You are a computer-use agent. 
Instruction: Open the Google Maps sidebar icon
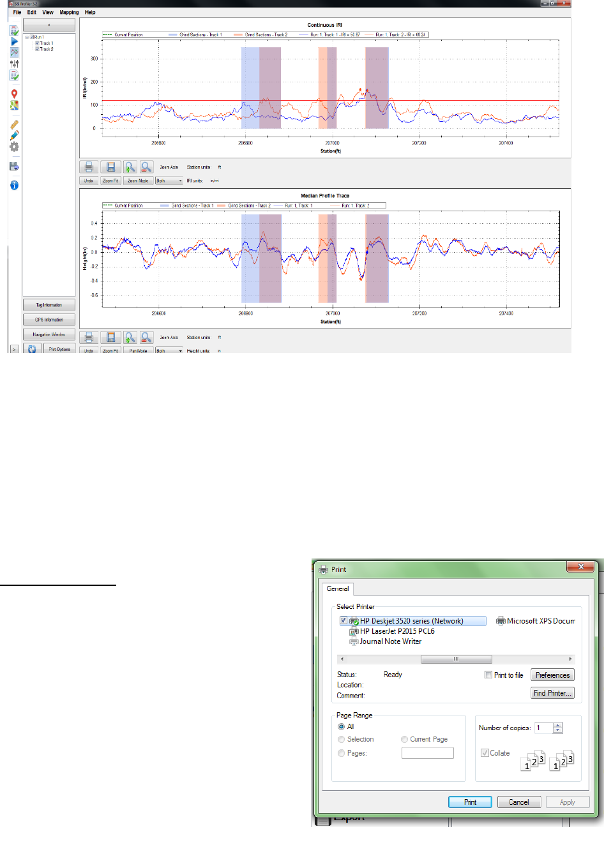coord(14,105)
